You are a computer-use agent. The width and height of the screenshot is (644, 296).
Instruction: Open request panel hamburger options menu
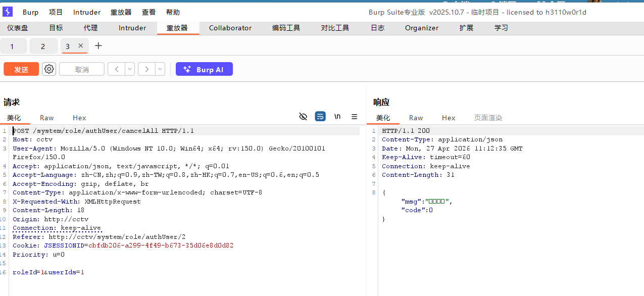coord(355,117)
